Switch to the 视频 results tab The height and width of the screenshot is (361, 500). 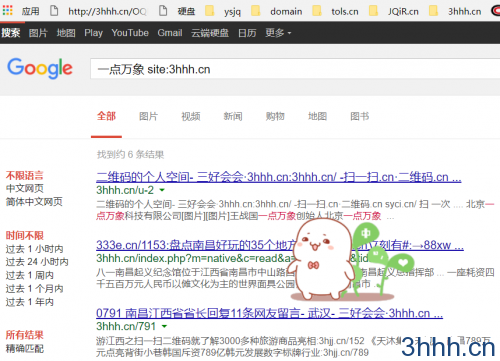(x=191, y=116)
